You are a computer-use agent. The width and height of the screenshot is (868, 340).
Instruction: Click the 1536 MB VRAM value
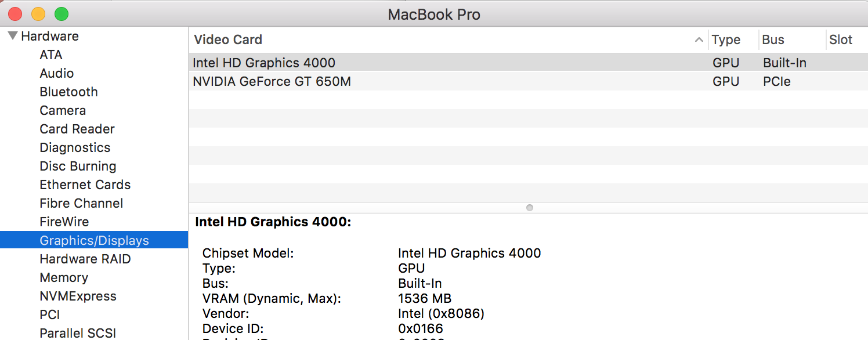[x=425, y=298]
